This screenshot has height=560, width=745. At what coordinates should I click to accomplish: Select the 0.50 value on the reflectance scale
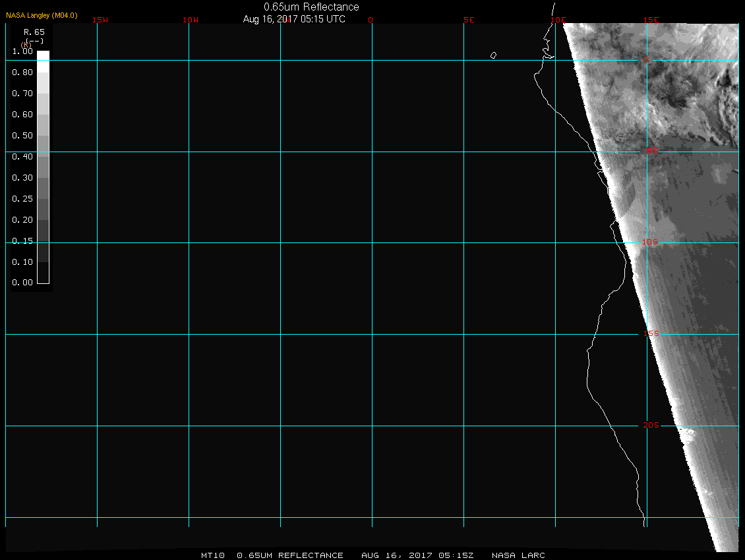[22, 136]
